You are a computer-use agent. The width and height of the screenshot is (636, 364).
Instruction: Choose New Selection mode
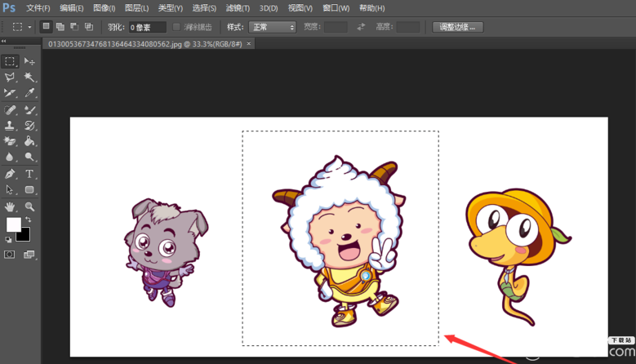pyautogui.click(x=47, y=27)
